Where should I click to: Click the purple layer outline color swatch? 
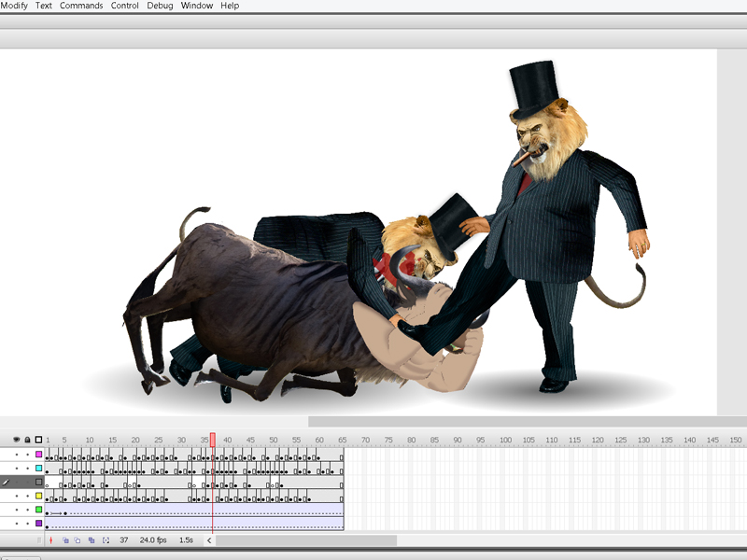[x=39, y=524]
